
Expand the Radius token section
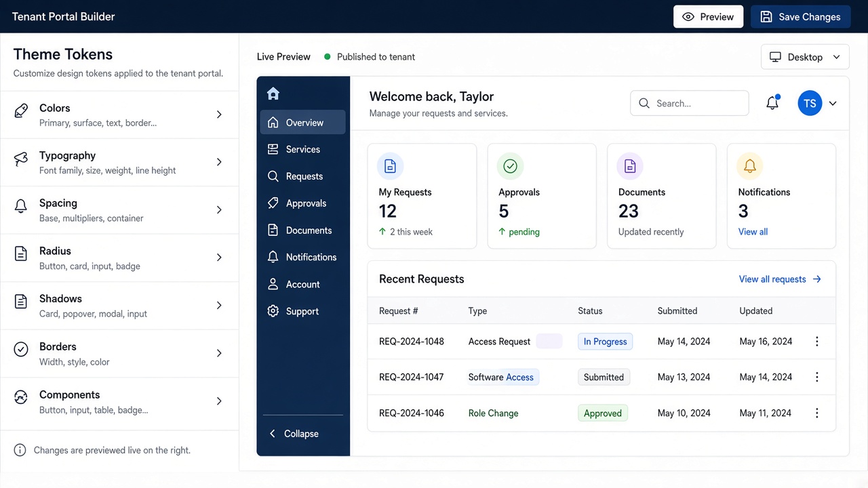click(219, 258)
